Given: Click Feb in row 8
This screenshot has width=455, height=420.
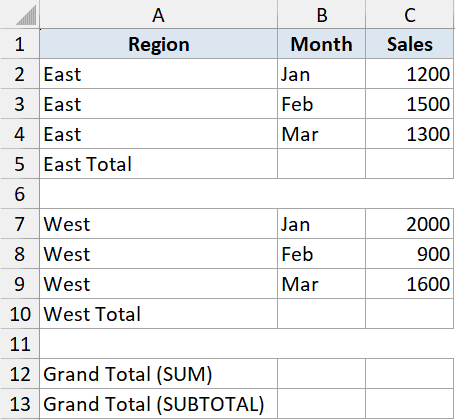Looking at the screenshot, I should click(x=321, y=254).
